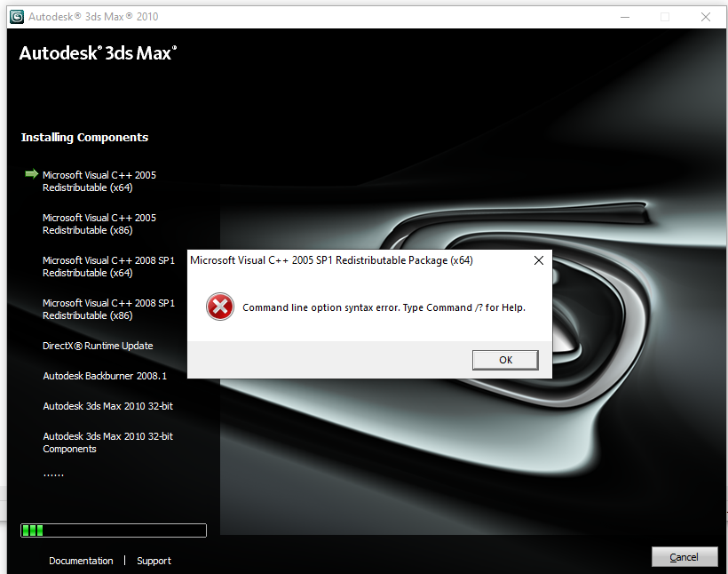Click the Autodesk 3ds Max logo heading
728x574 pixels.
(98, 53)
